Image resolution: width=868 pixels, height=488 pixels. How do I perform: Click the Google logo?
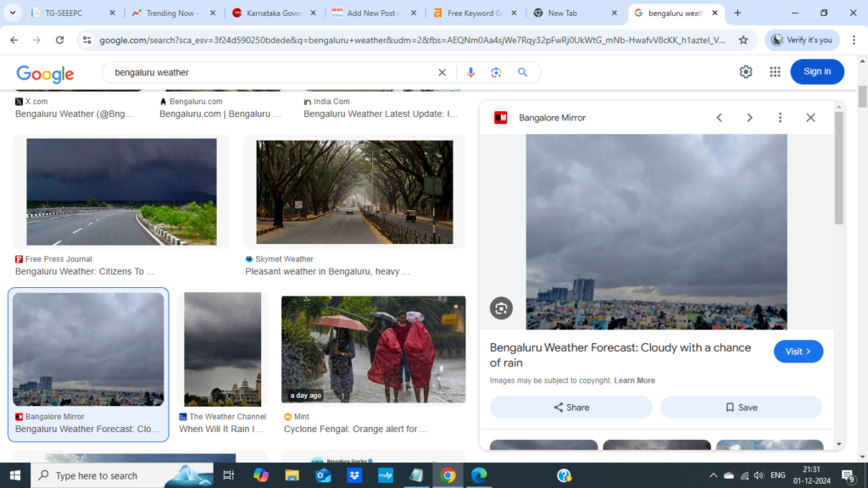[45, 73]
